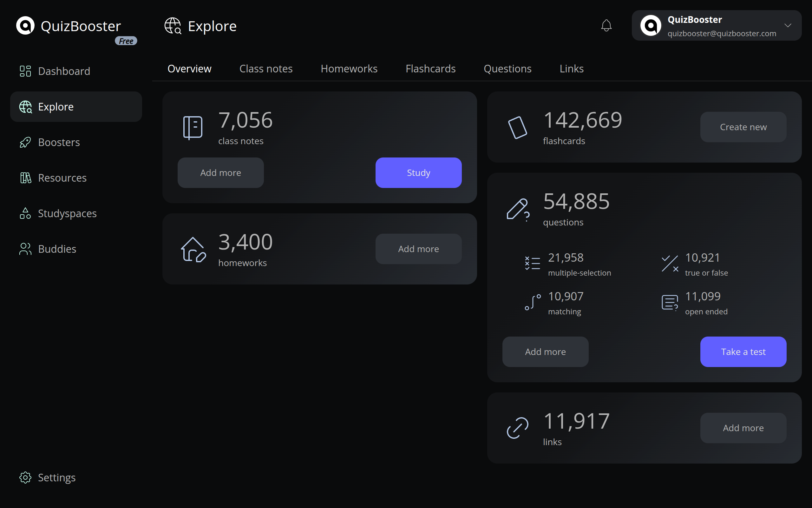Viewport: 812px width, 508px height.
Task: Click the Create new flashcards button
Action: pos(743,127)
